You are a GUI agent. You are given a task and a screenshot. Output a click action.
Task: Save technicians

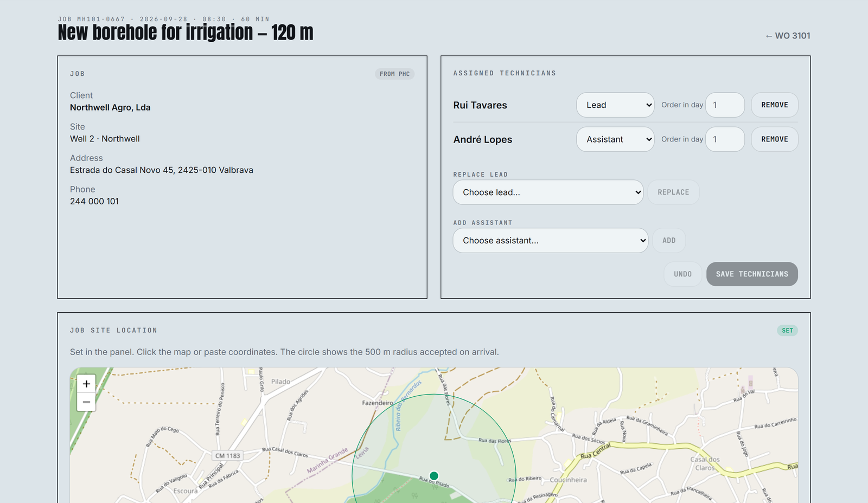[x=752, y=274]
